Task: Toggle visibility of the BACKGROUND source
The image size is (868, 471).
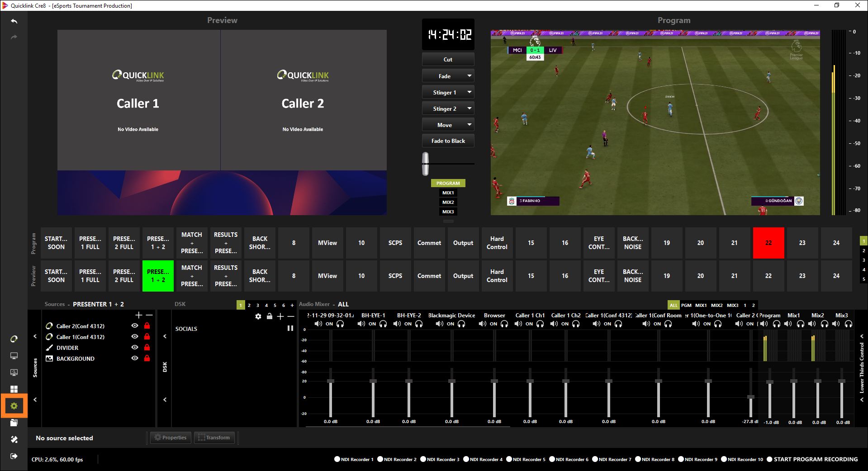Action: [135, 358]
